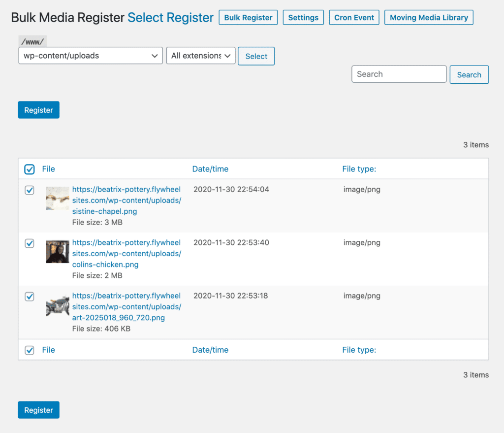
Task: Sort files by File type column
Action: pos(359,169)
